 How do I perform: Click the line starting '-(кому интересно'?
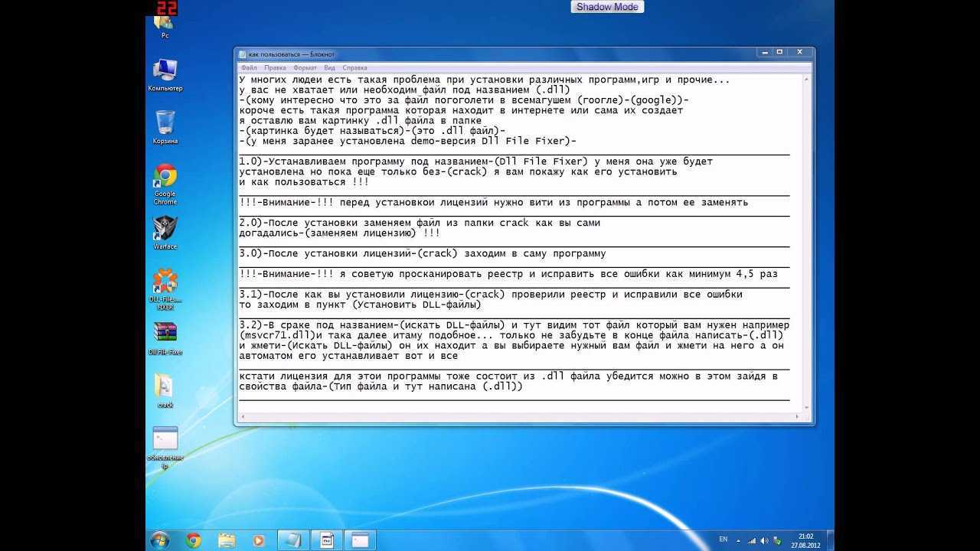(464, 100)
